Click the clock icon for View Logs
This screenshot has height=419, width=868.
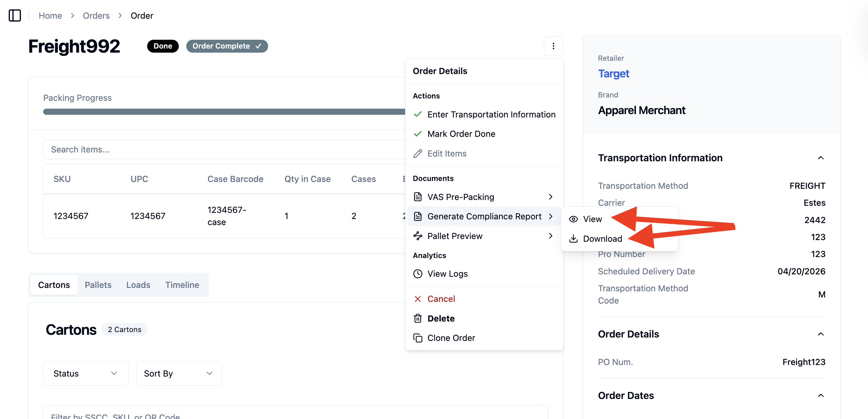tap(418, 274)
